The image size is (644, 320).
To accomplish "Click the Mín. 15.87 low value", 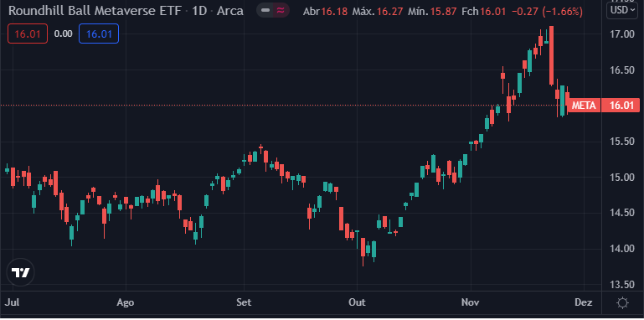I will click(432, 11).
